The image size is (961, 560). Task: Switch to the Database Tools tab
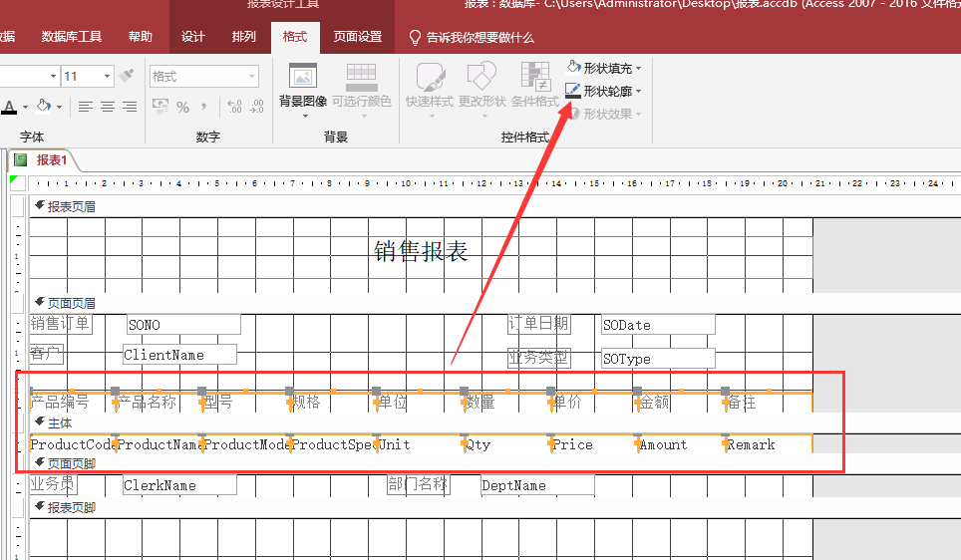[x=72, y=37]
